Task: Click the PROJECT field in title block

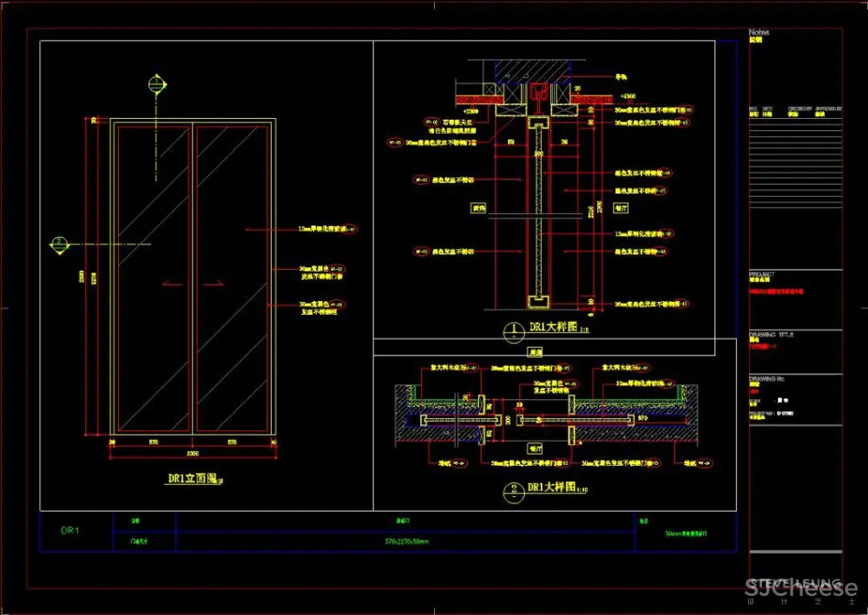Action: pos(761,272)
